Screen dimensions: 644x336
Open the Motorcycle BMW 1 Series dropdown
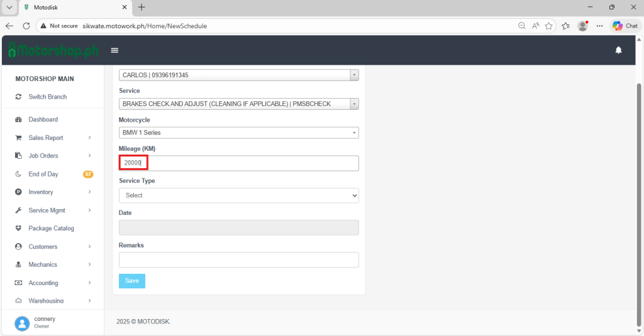[x=238, y=133]
